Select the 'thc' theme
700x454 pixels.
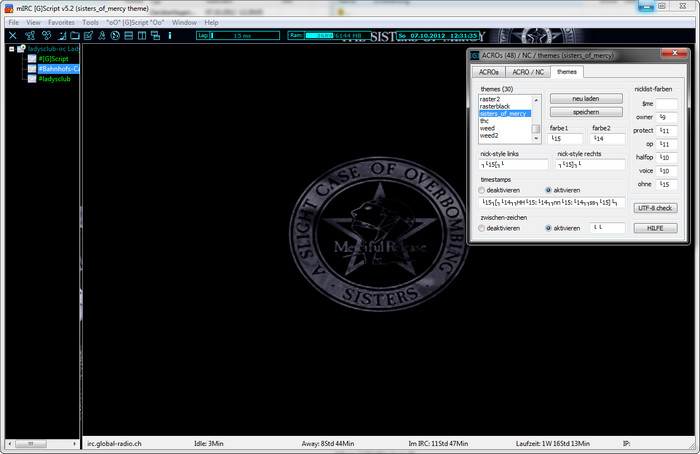[505, 121]
